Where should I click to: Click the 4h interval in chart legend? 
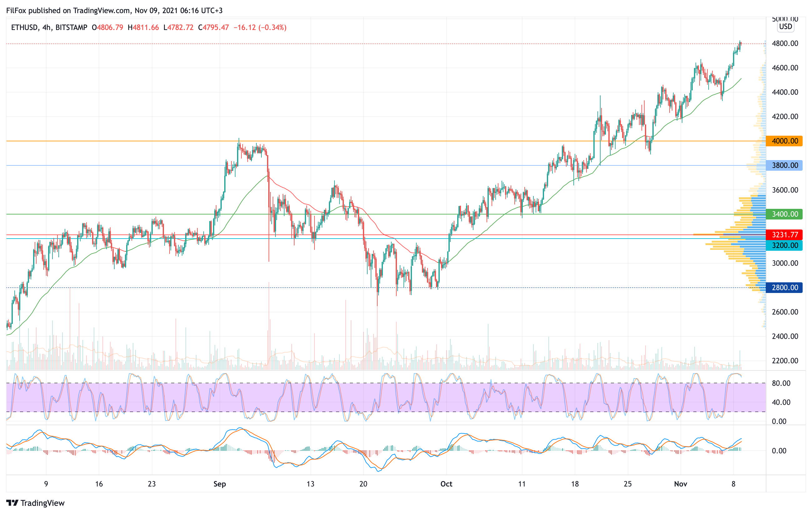coord(47,28)
